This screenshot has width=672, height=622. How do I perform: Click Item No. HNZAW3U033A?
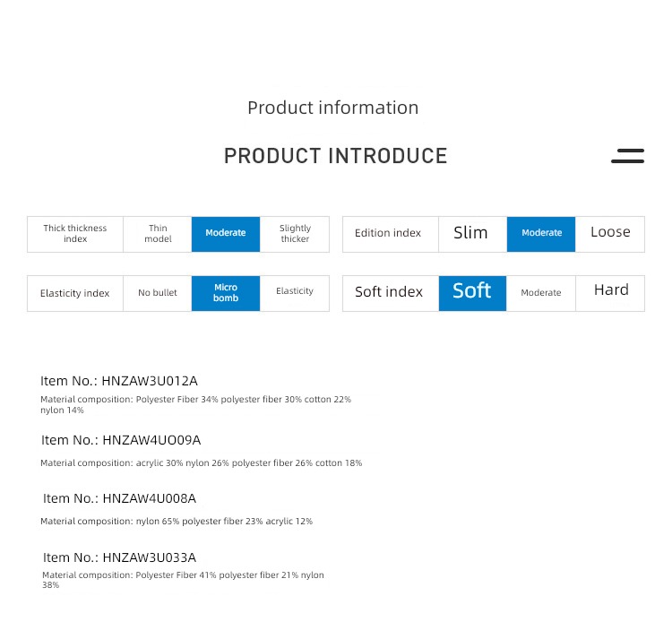click(119, 557)
